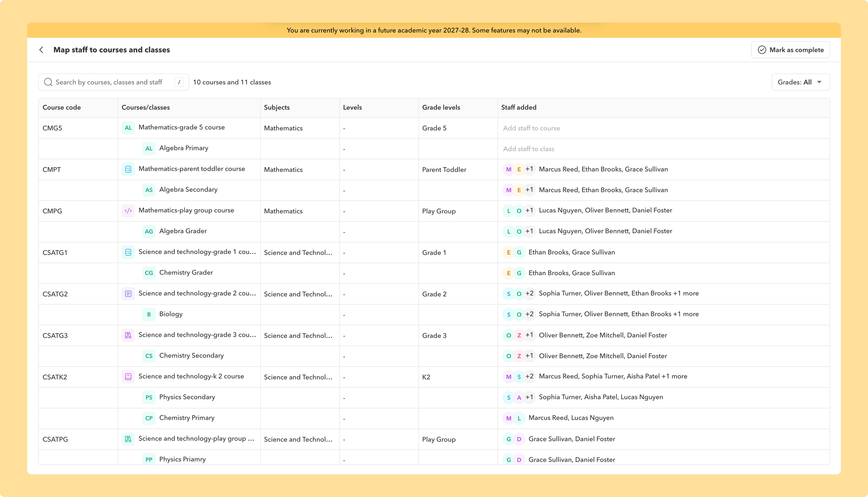The width and height of the screenshot is (868, 497).
Task: Click the Staff added column header
Action: pyautogui.click(x=519, y=107)
